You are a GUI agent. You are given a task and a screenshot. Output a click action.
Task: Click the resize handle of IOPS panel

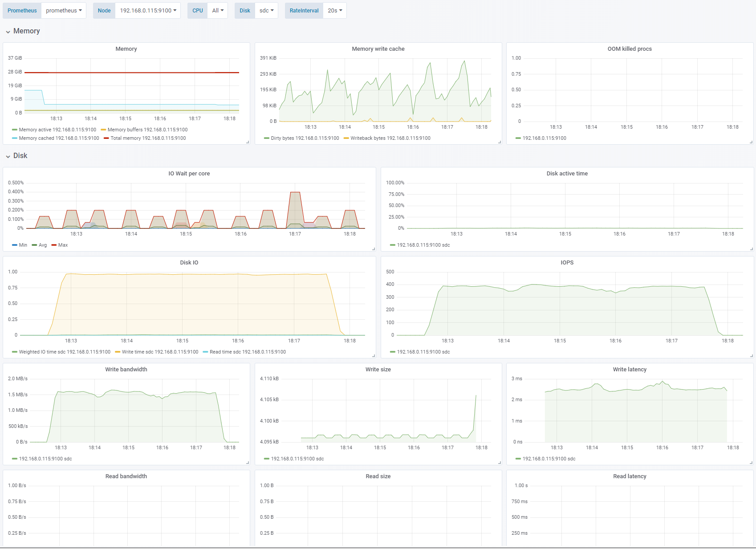click(x=751, y=356)
